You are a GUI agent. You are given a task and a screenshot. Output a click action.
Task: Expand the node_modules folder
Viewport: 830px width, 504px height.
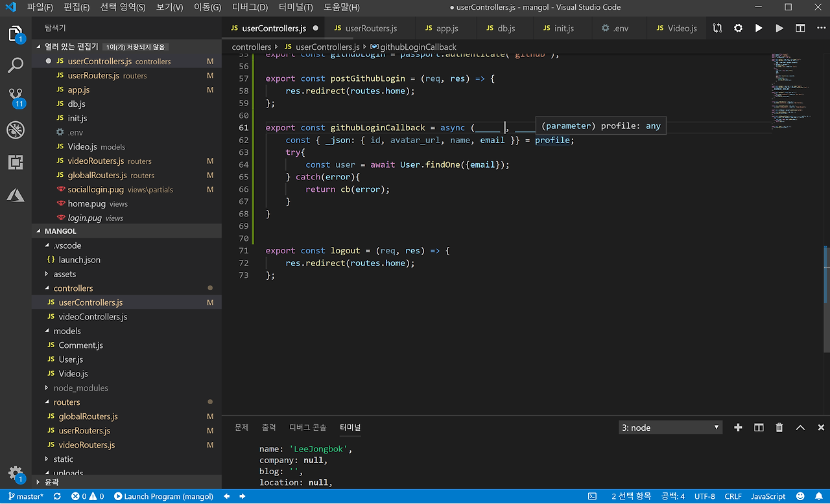pos(80,388)
